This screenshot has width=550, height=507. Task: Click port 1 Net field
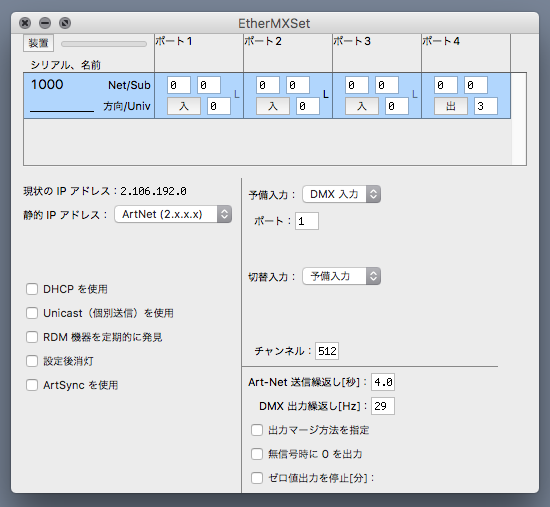(x=179, y=85)
